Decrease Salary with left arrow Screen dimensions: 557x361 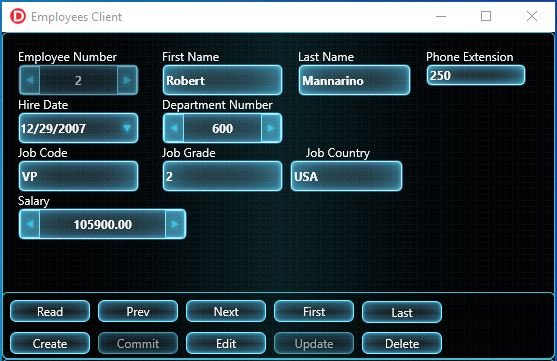30,224
